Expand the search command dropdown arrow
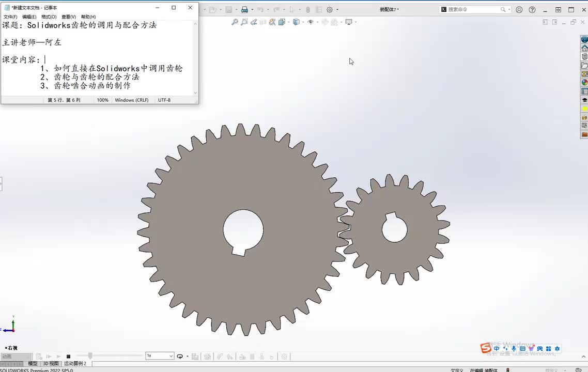Image resolution: width=588 pixels, height=372 pixels. [509, 9]
